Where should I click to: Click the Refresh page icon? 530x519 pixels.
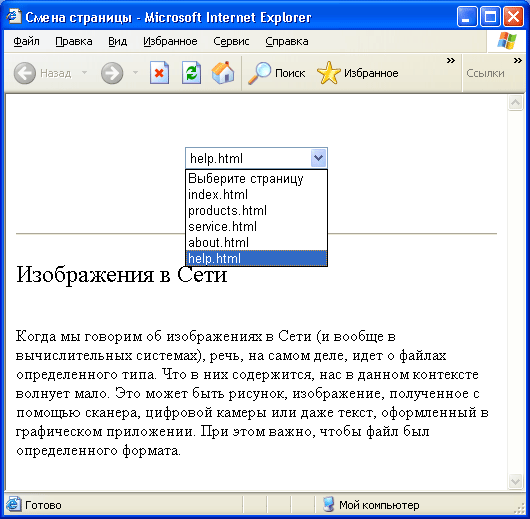[x=191, y=72]
